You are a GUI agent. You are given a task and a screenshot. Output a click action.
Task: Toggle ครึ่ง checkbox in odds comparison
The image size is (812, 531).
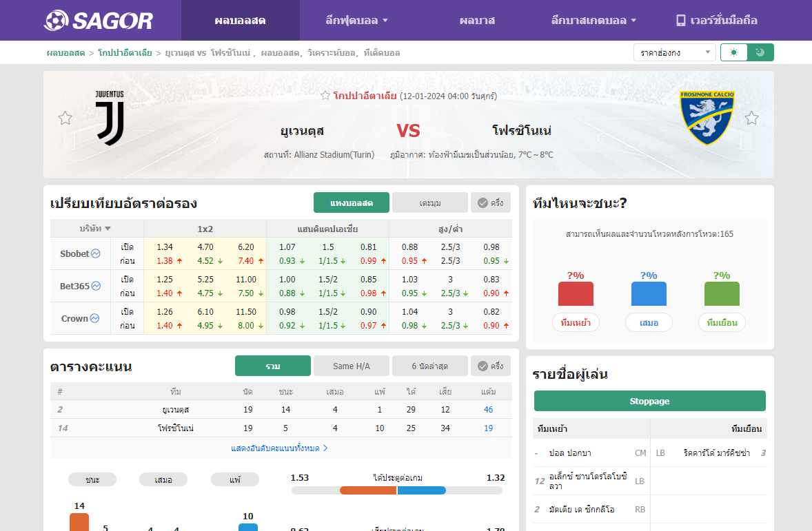coord(490,203)
